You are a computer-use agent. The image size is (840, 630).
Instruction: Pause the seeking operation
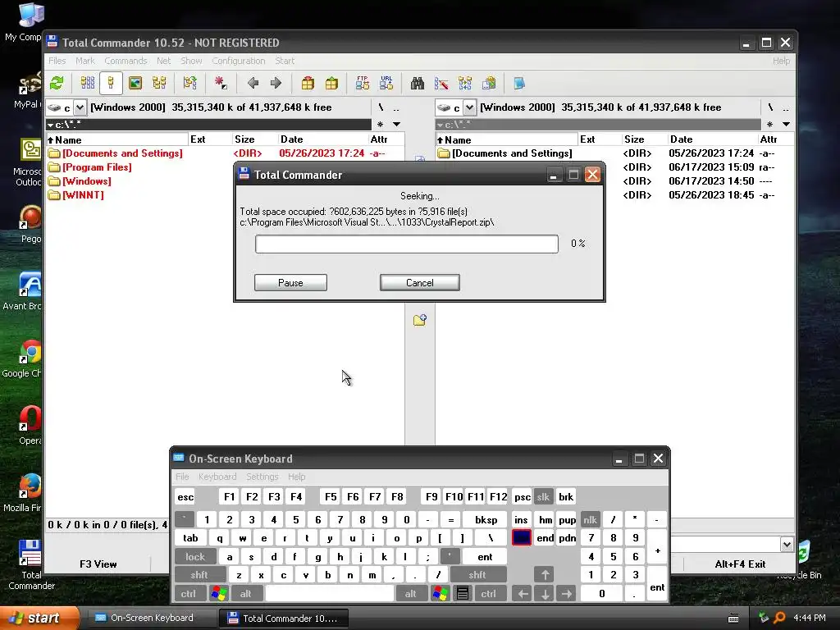click(290, 282)
